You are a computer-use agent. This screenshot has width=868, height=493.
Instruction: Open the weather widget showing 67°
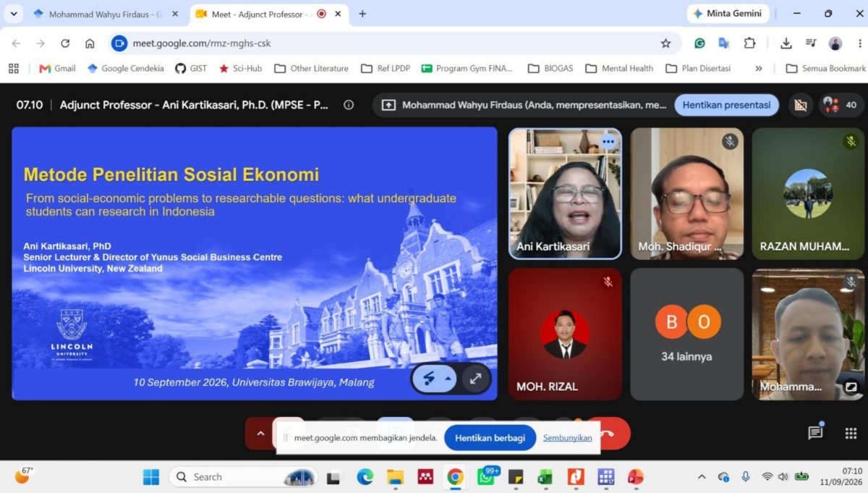pyautogui.click(x=25, y=476)
